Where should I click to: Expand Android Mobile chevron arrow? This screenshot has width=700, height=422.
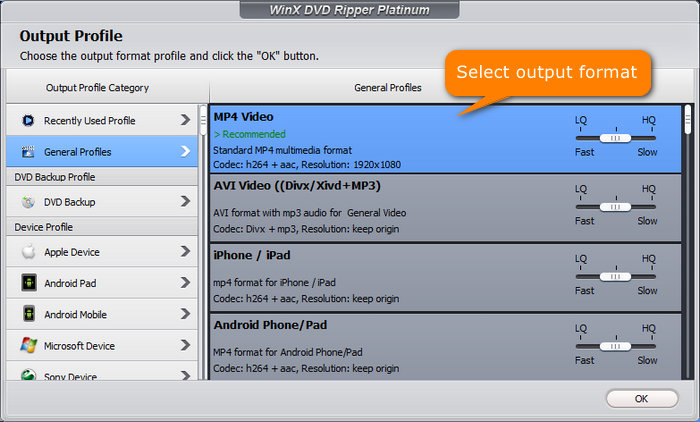pos(185,314)
